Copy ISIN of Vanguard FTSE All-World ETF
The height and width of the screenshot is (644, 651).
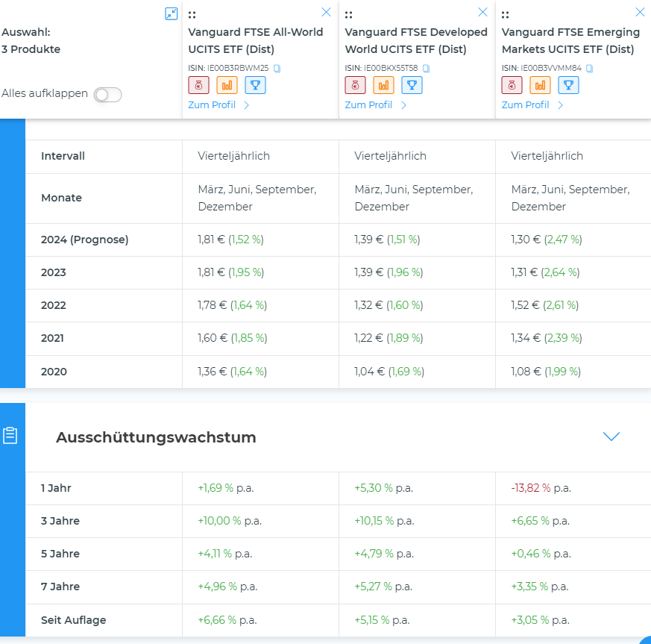[277, 68]
